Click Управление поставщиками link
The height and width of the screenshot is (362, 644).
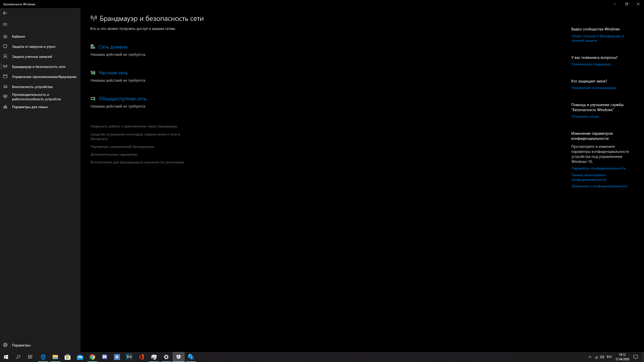593,88
